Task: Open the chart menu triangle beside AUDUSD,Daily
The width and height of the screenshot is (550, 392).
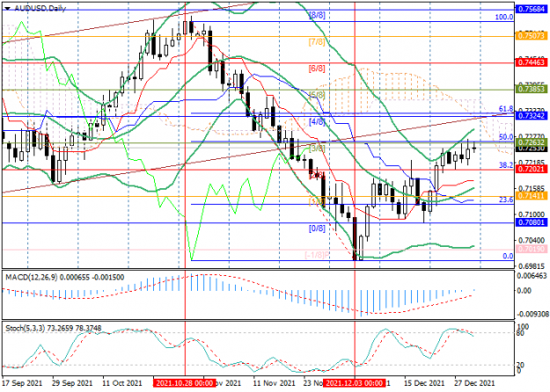Action: pyautogui.click(x=8, y=8)
